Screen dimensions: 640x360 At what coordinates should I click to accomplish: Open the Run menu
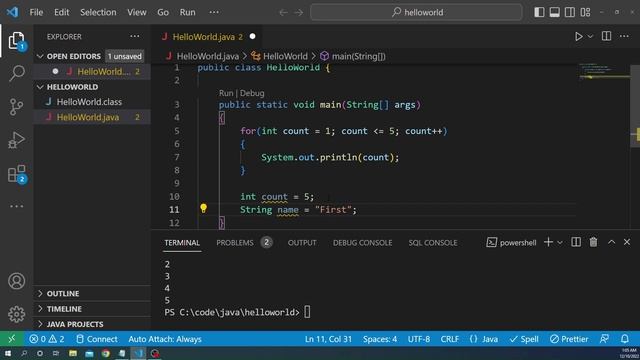(187, 12)
